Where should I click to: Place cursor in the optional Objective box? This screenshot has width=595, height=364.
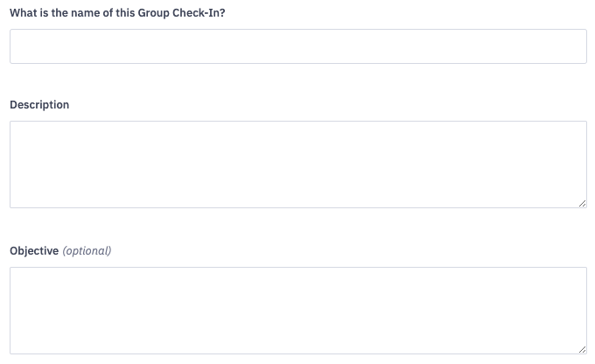click(x=297, y=311)
